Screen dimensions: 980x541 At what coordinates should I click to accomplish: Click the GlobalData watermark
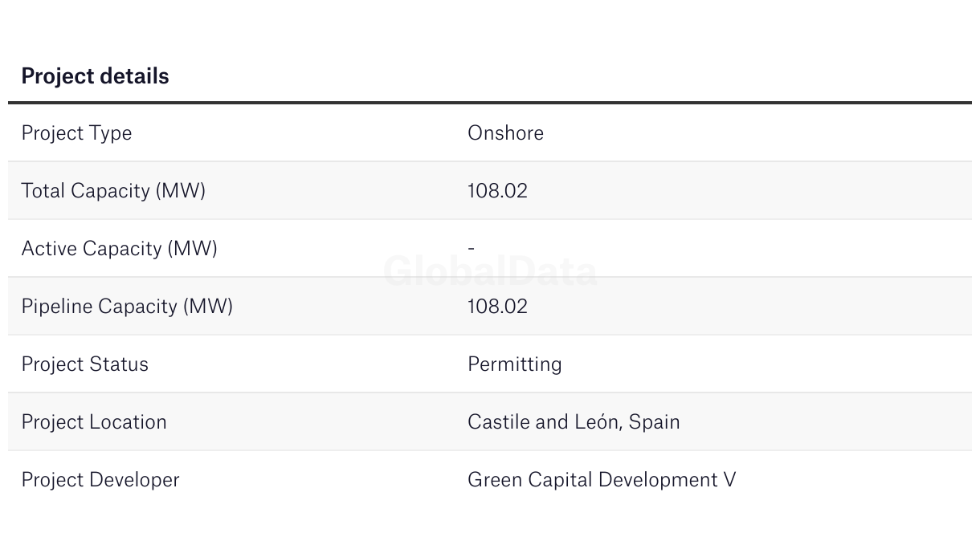(490, 271)
